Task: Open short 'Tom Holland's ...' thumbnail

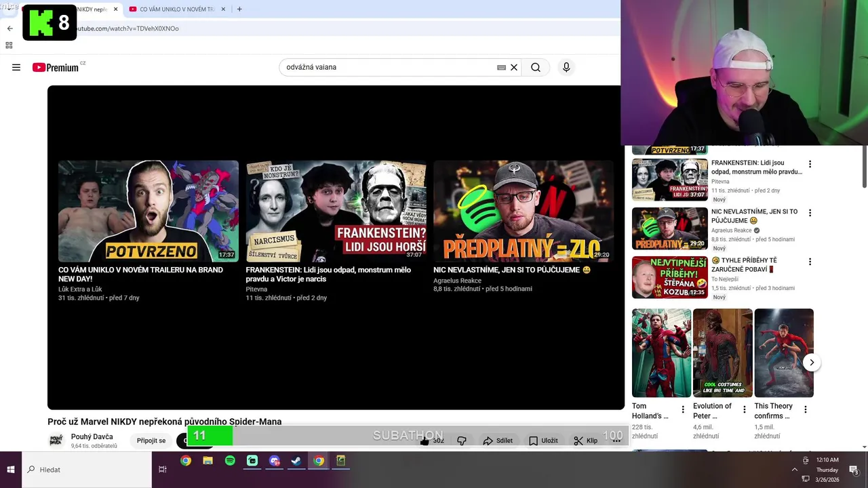Action: pyautogui.click(x=662, y=353)
